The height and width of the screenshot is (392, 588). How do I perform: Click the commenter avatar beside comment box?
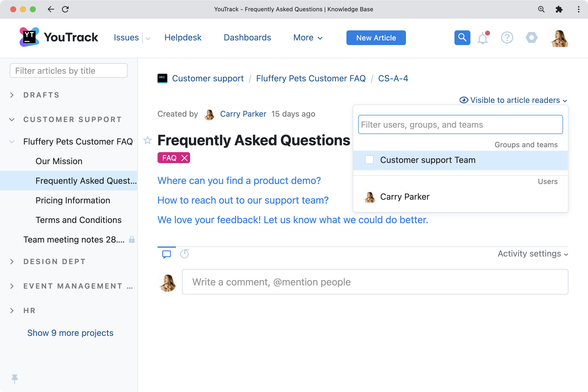pos(168,283)
